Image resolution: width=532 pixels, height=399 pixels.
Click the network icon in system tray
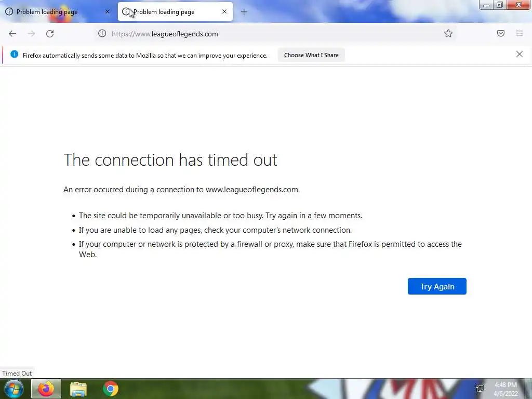pyautogui.click(x=480, y=389)
